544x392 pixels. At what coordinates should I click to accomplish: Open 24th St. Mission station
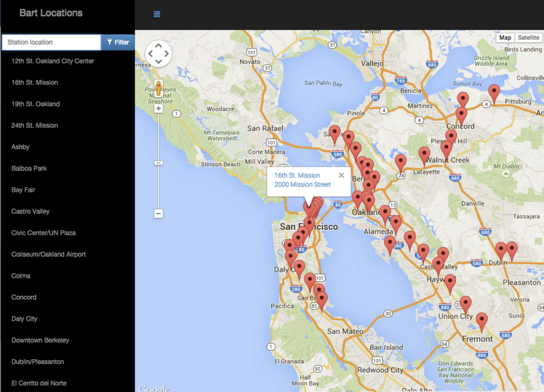pos(34,125)
